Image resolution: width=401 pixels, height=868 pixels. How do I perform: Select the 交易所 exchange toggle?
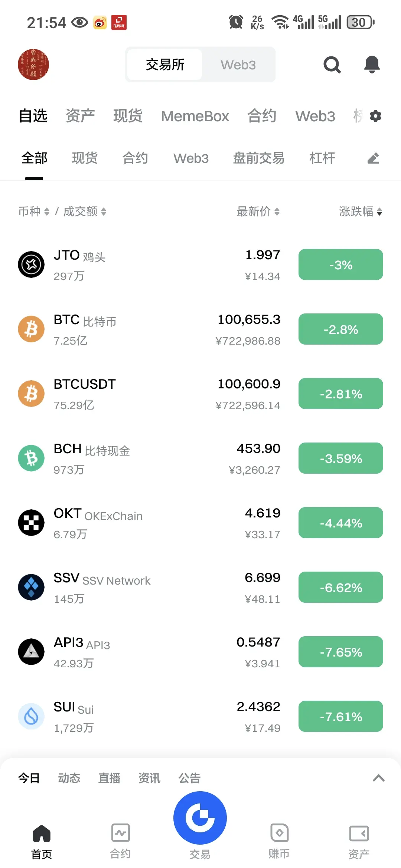[165, 65]
